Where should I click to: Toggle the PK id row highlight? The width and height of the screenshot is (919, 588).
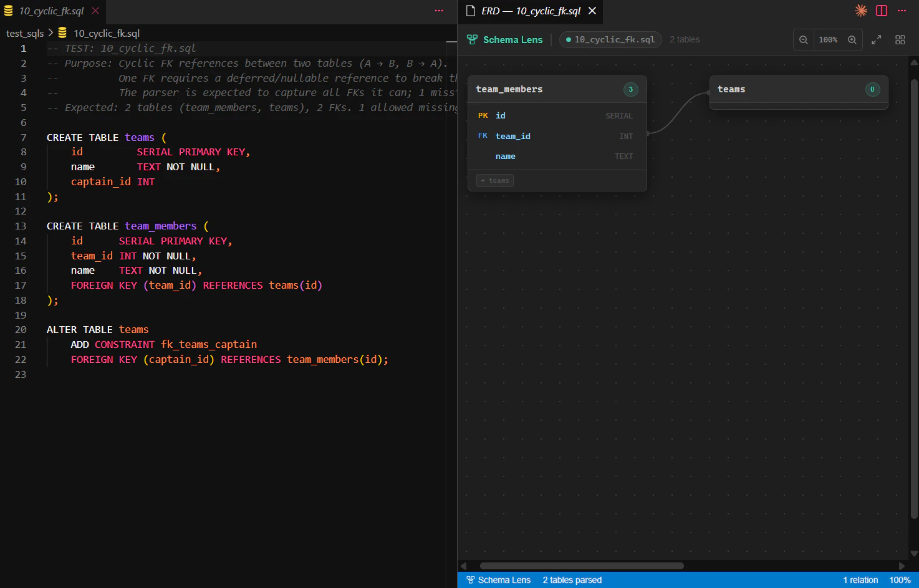(557, 115)
